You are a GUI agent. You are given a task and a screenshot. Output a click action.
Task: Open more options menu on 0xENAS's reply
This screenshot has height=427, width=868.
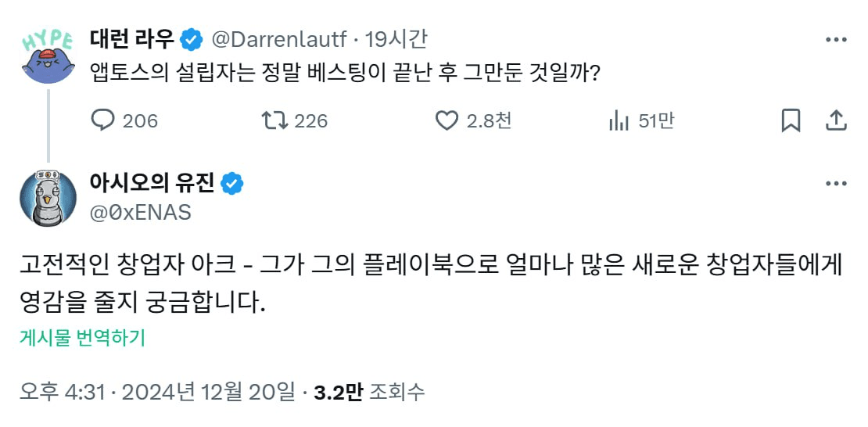point(836,184)
